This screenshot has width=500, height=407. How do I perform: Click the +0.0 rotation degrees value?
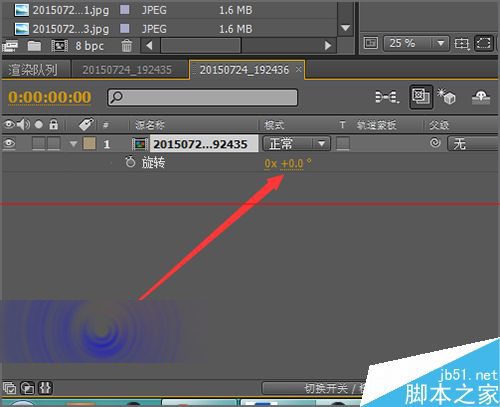pos(292,163)
